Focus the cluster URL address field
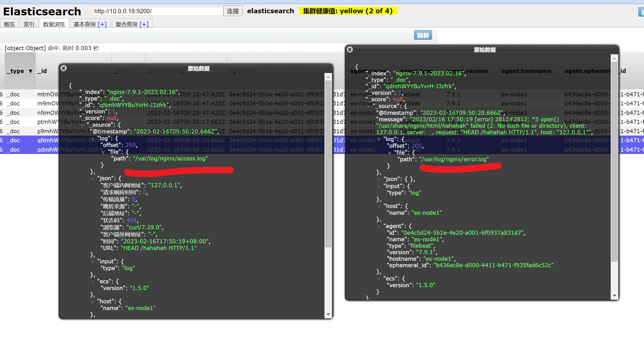 (158, 11)
